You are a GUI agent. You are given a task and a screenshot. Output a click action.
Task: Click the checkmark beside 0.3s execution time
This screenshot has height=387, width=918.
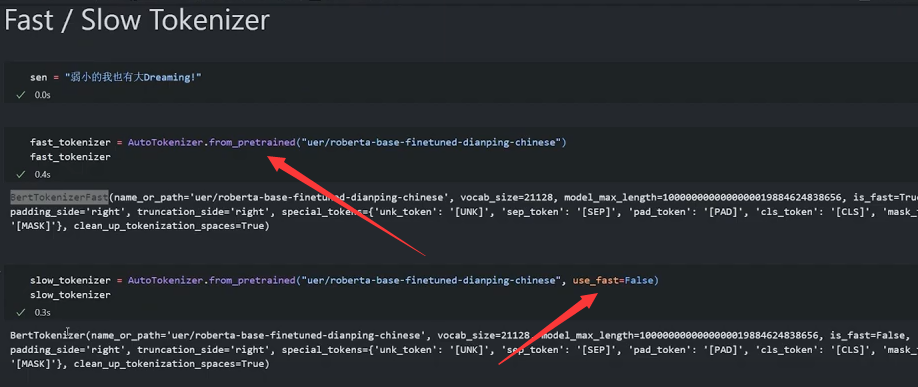(x=21, y=313)
